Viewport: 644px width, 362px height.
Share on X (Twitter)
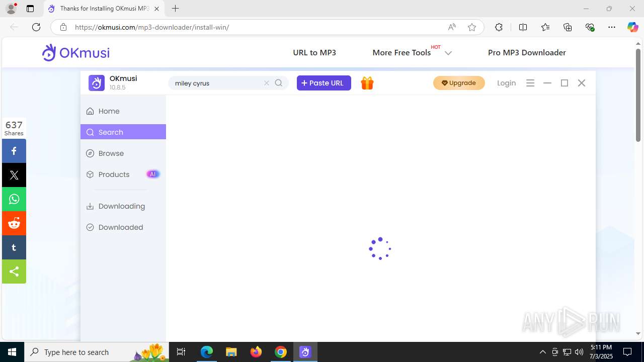click(14, 175)
